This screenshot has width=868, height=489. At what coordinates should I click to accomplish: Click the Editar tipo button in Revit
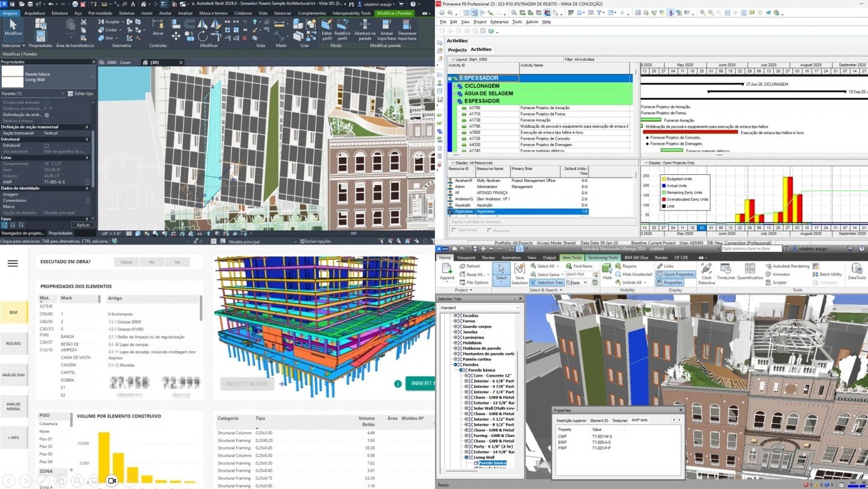(81, 93)
